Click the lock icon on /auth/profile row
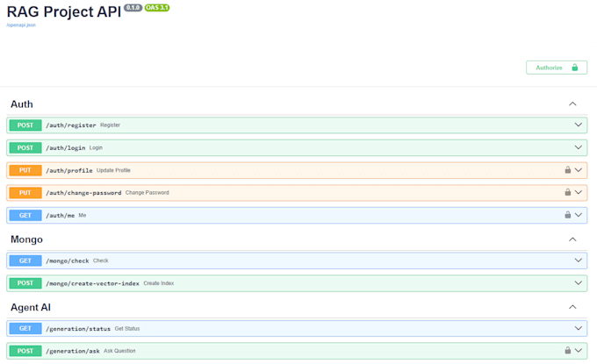The height and width of the screenshot is (364, 597). (x=568, y=170)
